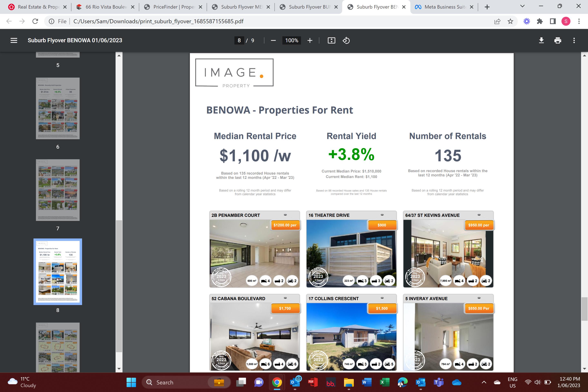Screen dimensions: 588x392
Task: Reload the current page
Action: click(x=35, y=21)
